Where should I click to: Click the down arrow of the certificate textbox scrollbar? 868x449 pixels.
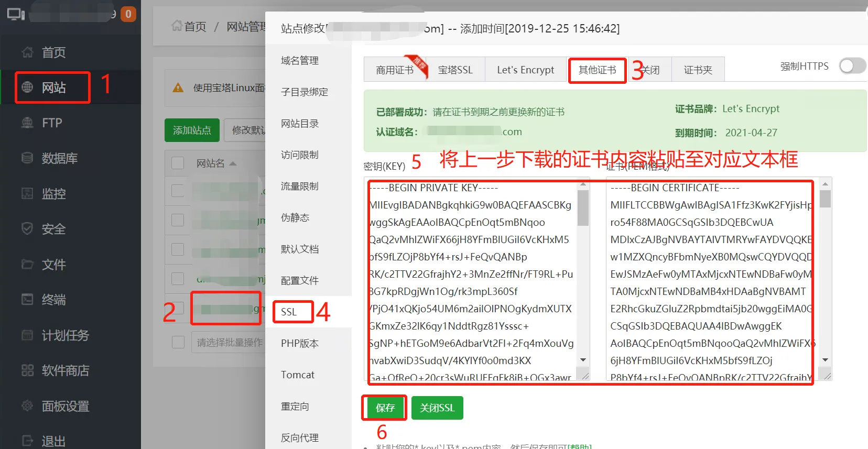(825, 360)
